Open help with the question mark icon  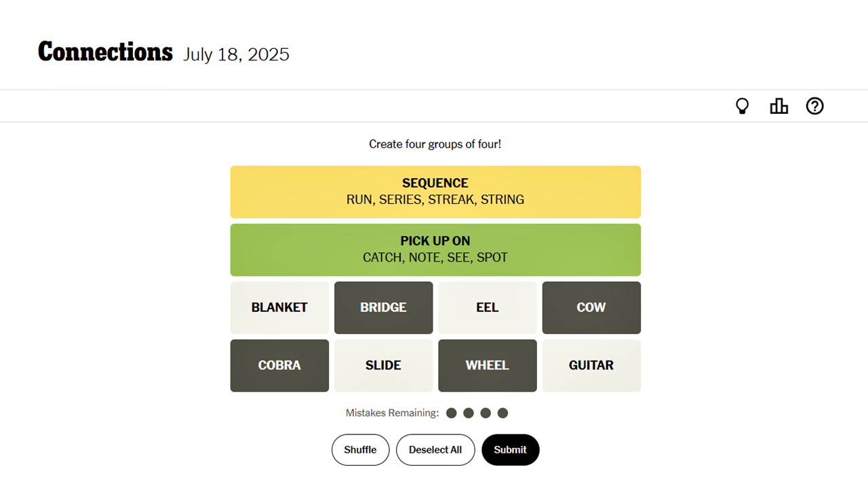point(814,106)
